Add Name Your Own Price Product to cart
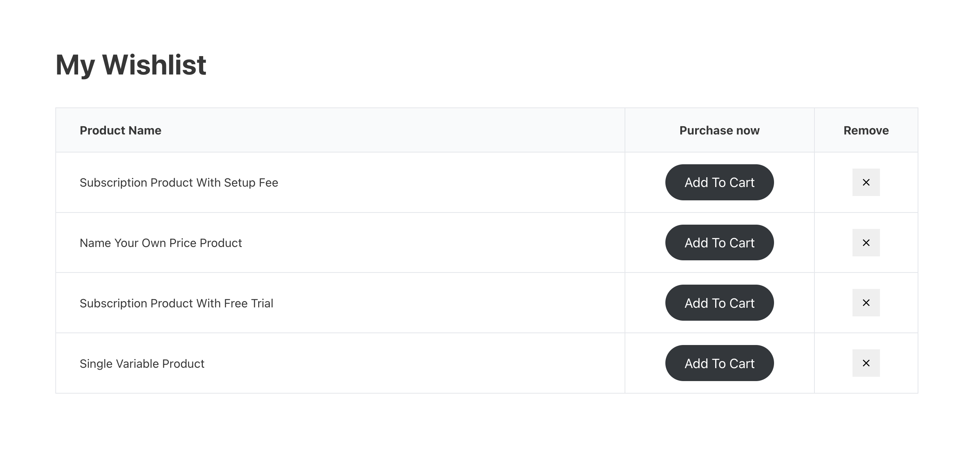Image resolution: width=980 pixels, height=454 pixels. point(719,243)
